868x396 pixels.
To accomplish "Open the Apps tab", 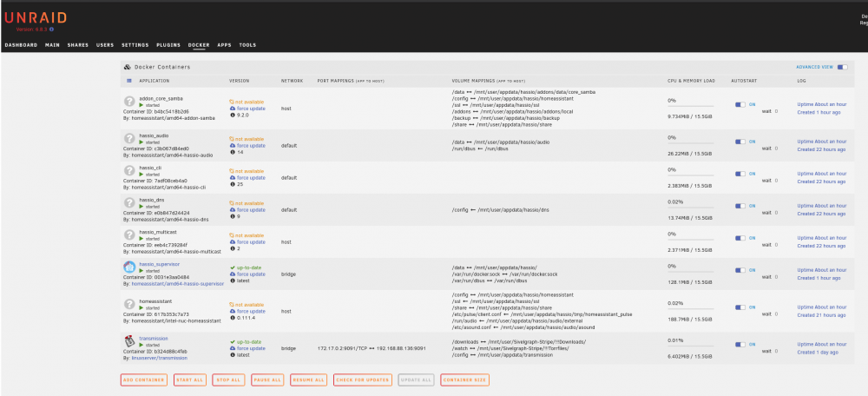I will click(x=224, y=45).
